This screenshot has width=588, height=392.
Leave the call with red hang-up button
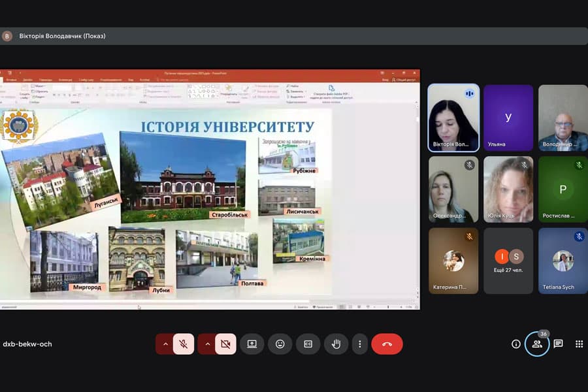387,344
